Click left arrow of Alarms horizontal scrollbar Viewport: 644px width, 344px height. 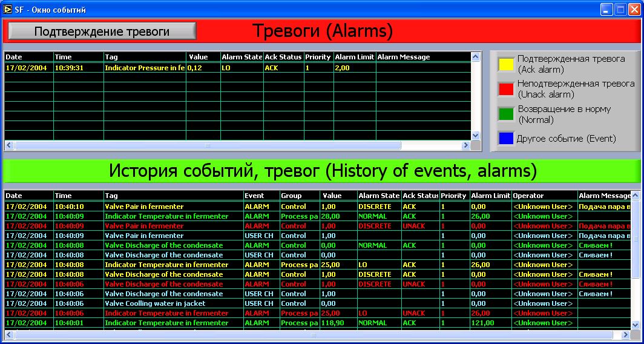tap(9, 145)
